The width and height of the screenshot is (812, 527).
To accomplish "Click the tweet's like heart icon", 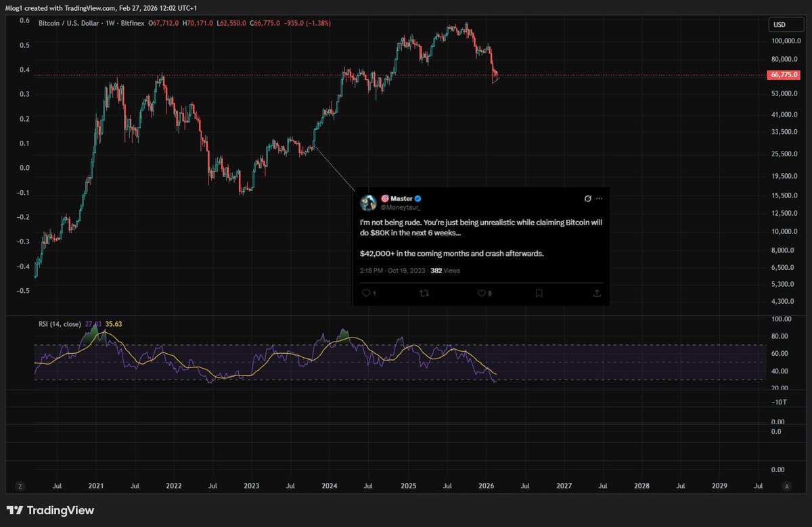I will coord(482,293).
